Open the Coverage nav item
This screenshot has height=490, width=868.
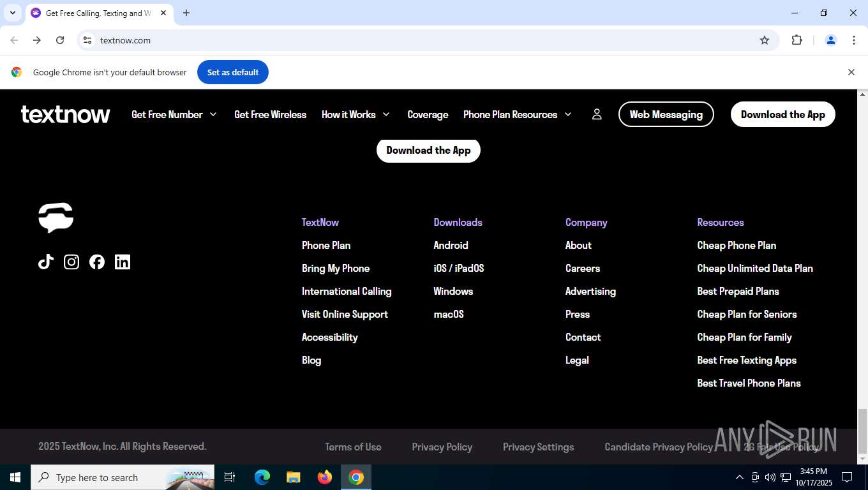428,114
